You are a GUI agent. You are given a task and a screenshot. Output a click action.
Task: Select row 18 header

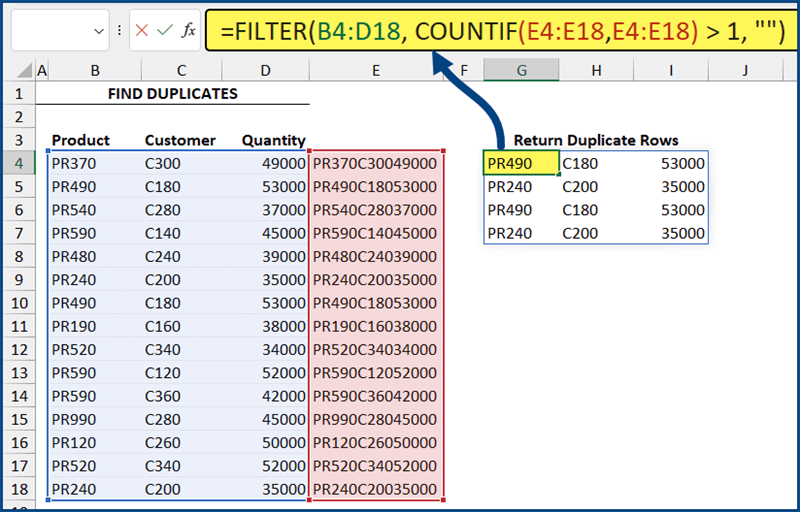pos(18,489)
